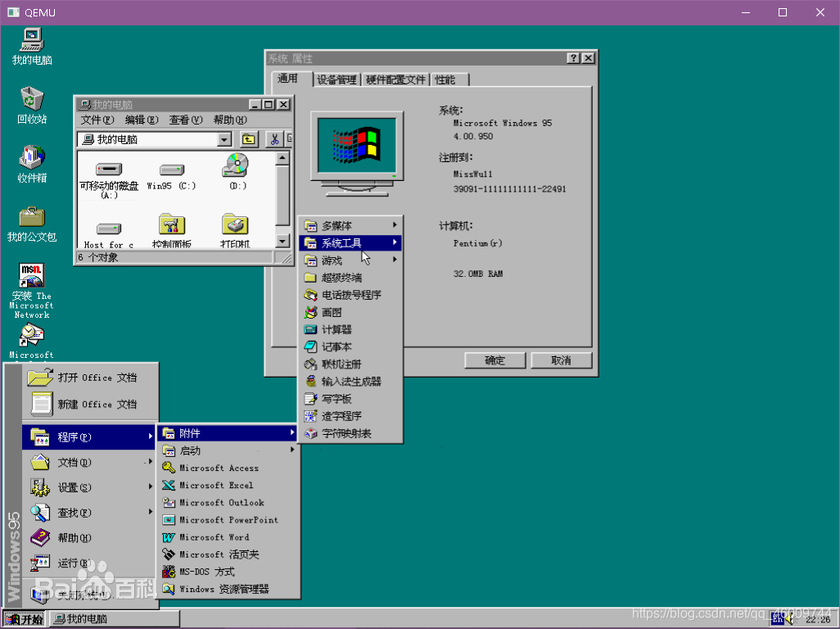Click the 开始 Start button
Image resolution: width=840 pixels, height=629 pixels.
(x=24, y=619)
